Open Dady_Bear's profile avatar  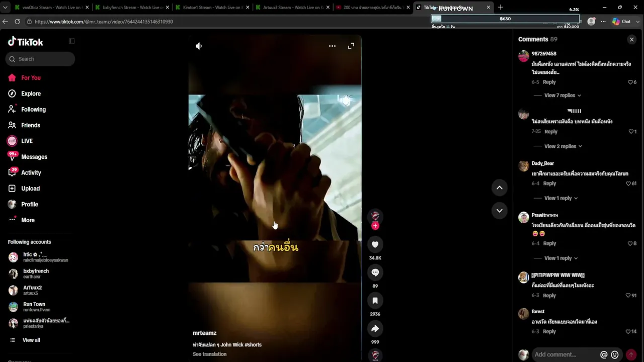click(x=524, y=166)
